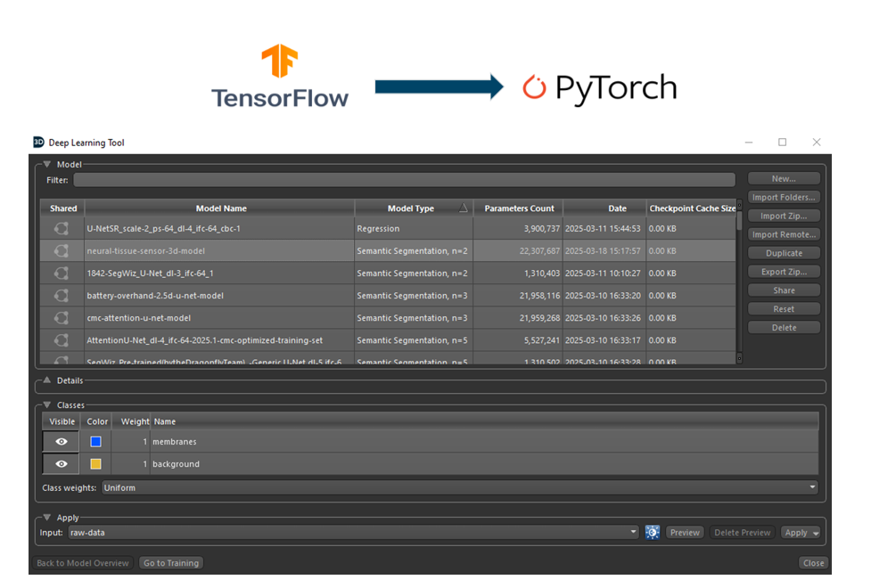Sort models by Model Type column header

point(413,208)
